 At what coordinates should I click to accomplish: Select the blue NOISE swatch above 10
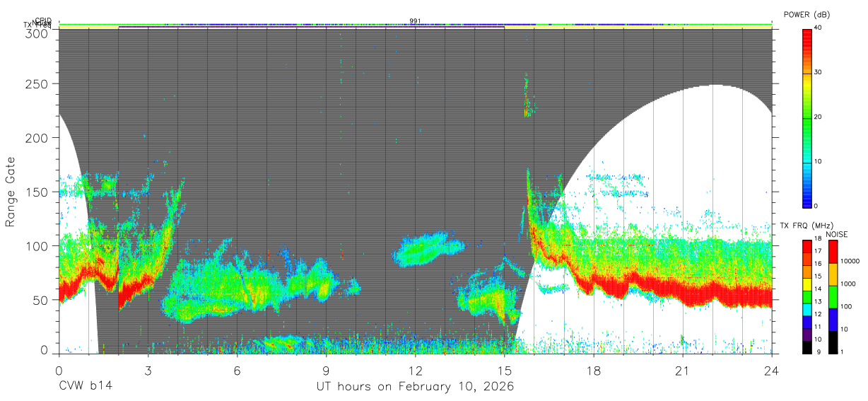(833, 320)
